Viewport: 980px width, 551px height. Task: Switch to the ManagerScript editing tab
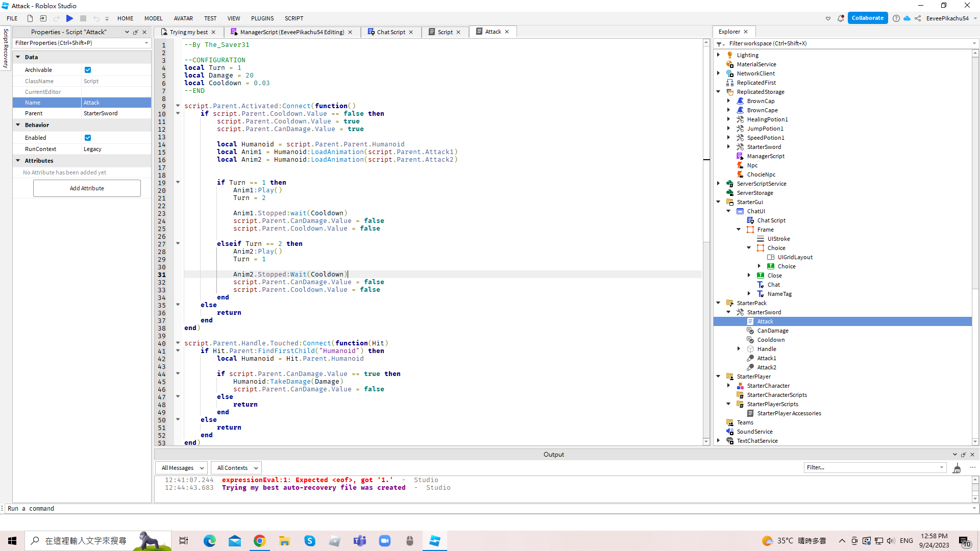292,32
